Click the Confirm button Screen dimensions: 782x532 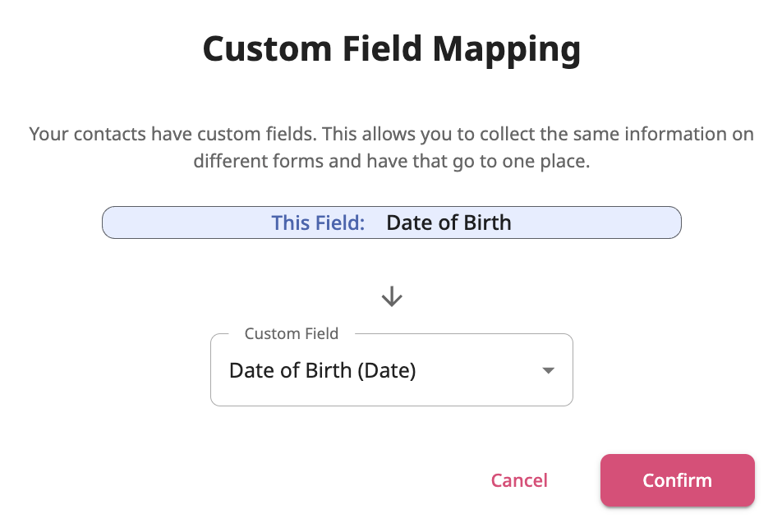tap(677, 480)
